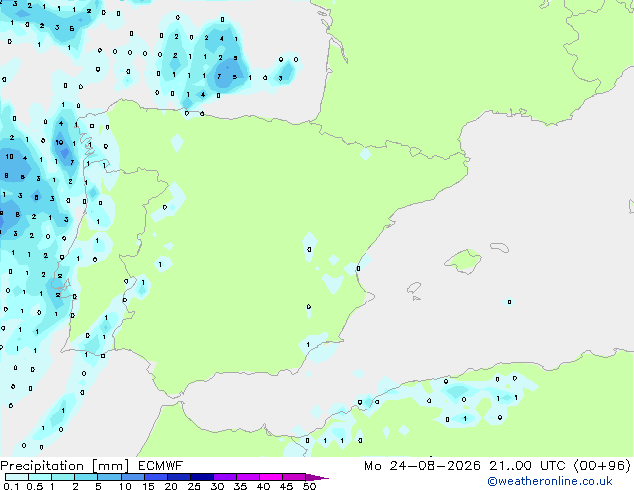Click Menorca island outline on the map

[x=499, y=247]
